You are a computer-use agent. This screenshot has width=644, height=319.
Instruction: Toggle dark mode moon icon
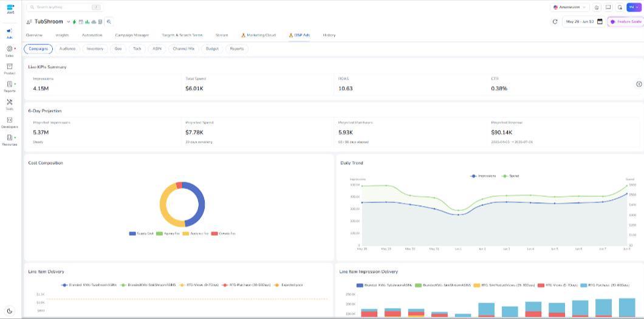(10, 310)
